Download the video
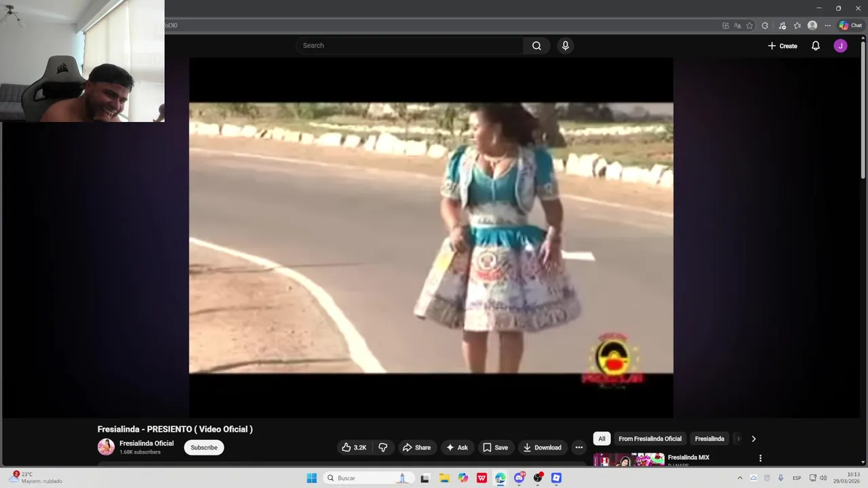The image size is (868, 488). tap(542, 447)
